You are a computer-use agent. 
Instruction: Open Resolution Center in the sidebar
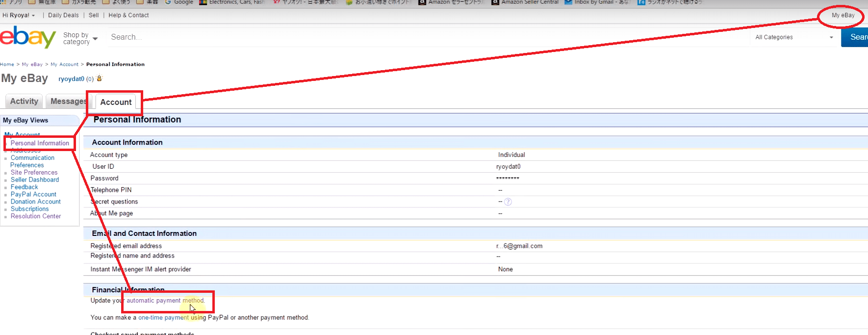click(x=36, y=216)
